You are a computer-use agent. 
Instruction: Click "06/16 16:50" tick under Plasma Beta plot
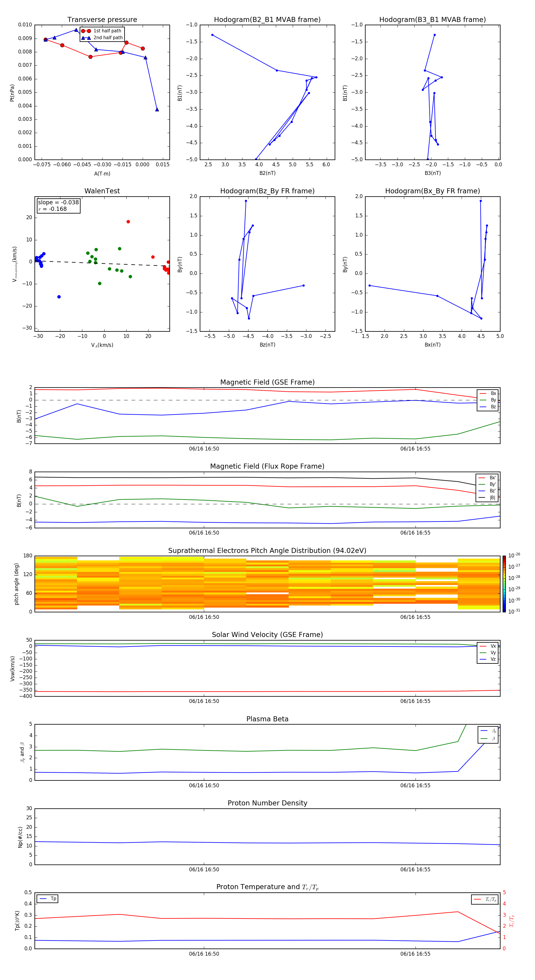click(x=204, y=785)
